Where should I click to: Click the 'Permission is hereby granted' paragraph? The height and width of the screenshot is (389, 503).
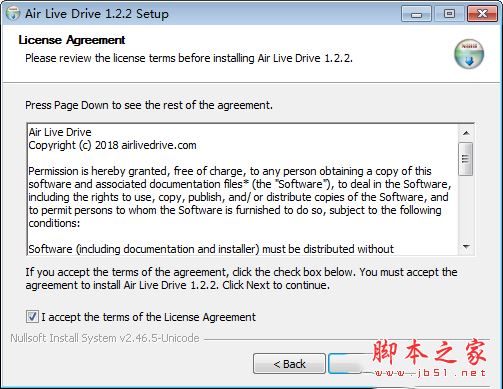click(240, 197)
